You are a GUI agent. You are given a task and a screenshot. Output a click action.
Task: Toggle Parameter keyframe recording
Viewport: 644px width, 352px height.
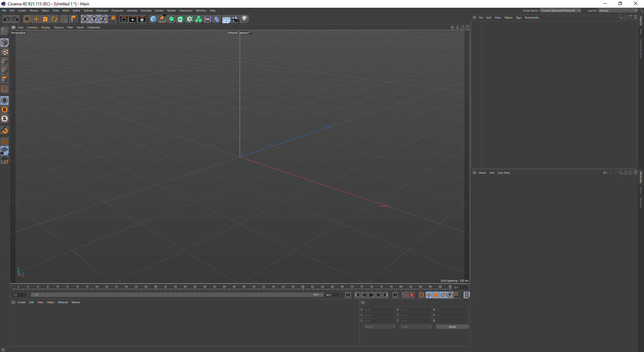[x=450, y=295]
